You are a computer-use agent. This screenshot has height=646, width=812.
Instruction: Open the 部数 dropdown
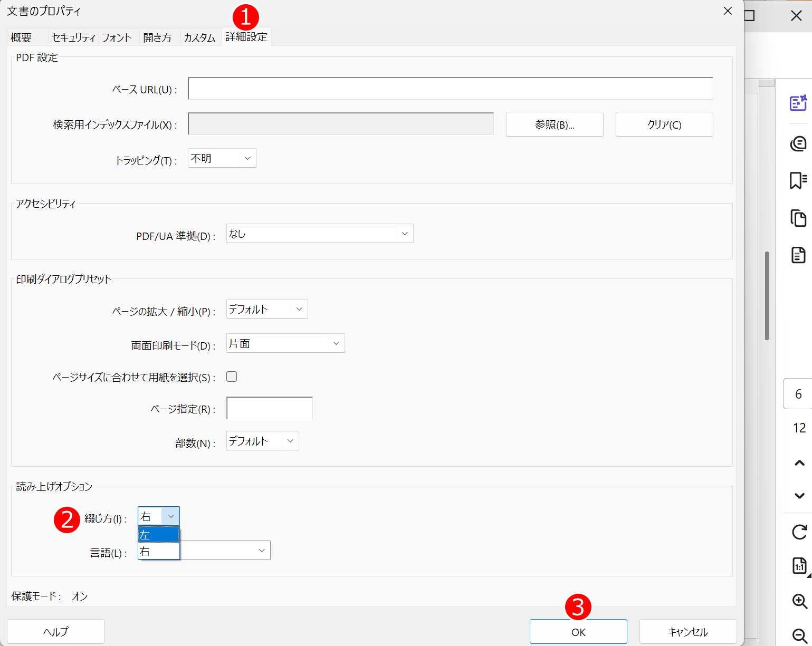pyautogui.click(x=263, y=441)
